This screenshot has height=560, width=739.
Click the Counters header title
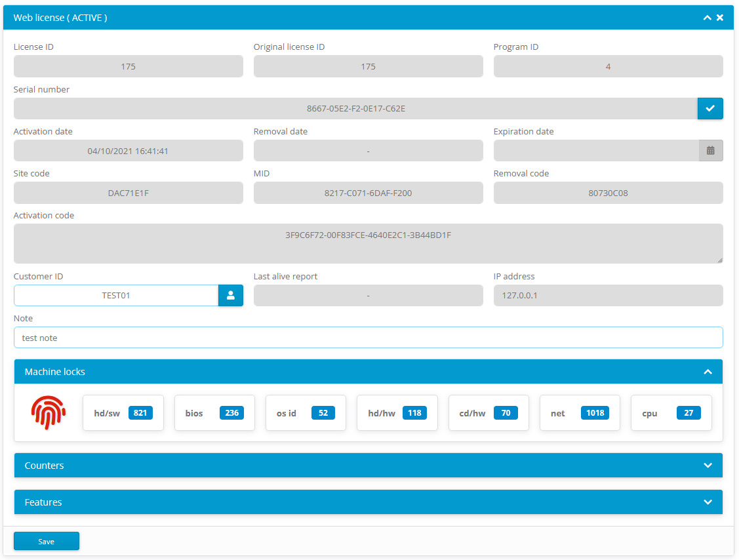point(45,466)
